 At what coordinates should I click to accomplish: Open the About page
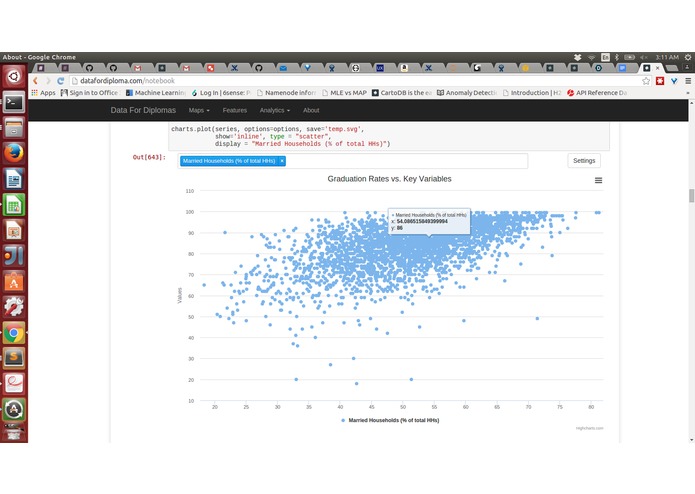[311, 110]
